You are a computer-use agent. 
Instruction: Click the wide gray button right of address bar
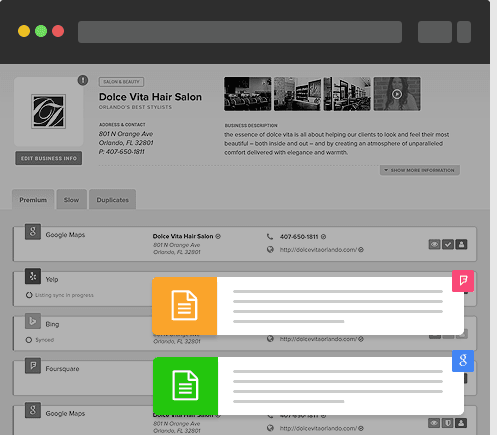(435, 32)
